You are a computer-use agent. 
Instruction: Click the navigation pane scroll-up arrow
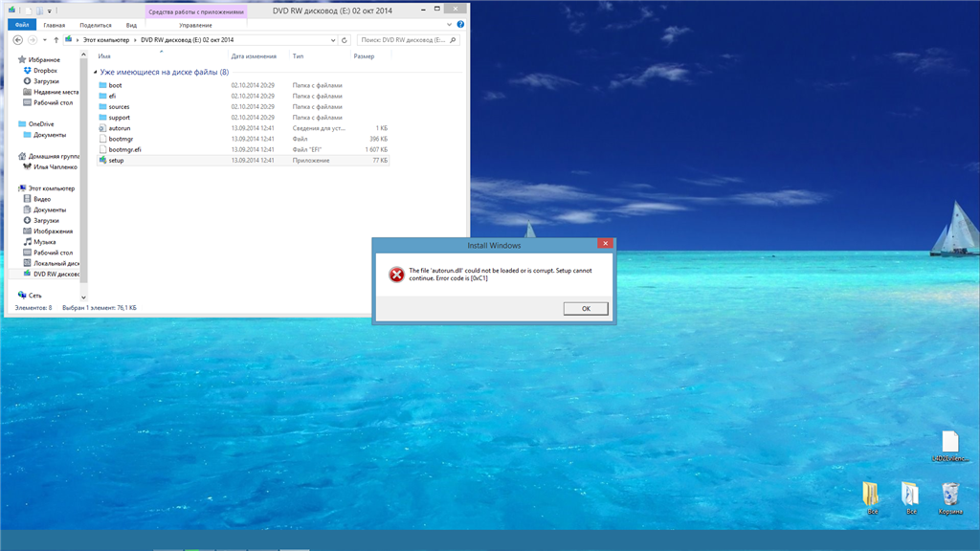pyautogui.click(x=83, y=55)
